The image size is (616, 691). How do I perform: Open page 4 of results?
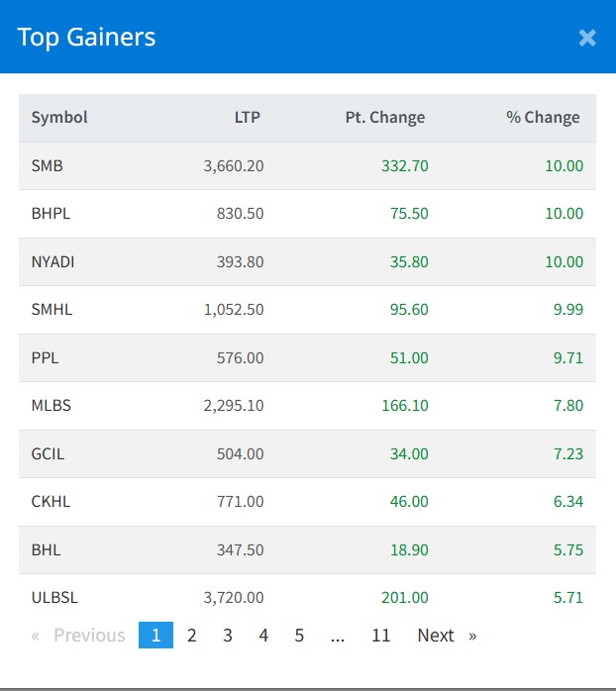click(x=263, y=636)
